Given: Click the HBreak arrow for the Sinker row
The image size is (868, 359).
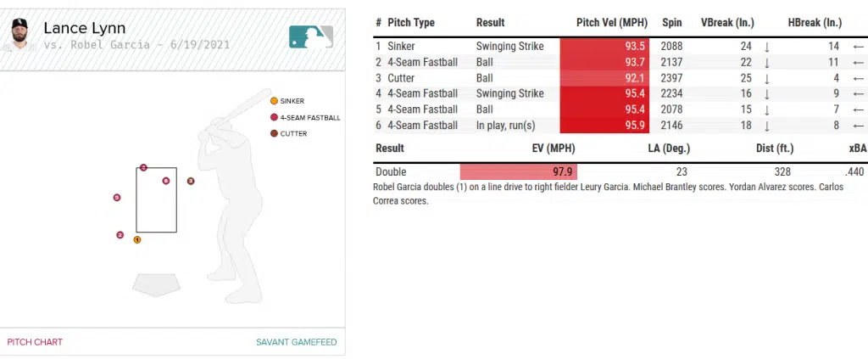Looking at the screenshot, I should 858,47.
